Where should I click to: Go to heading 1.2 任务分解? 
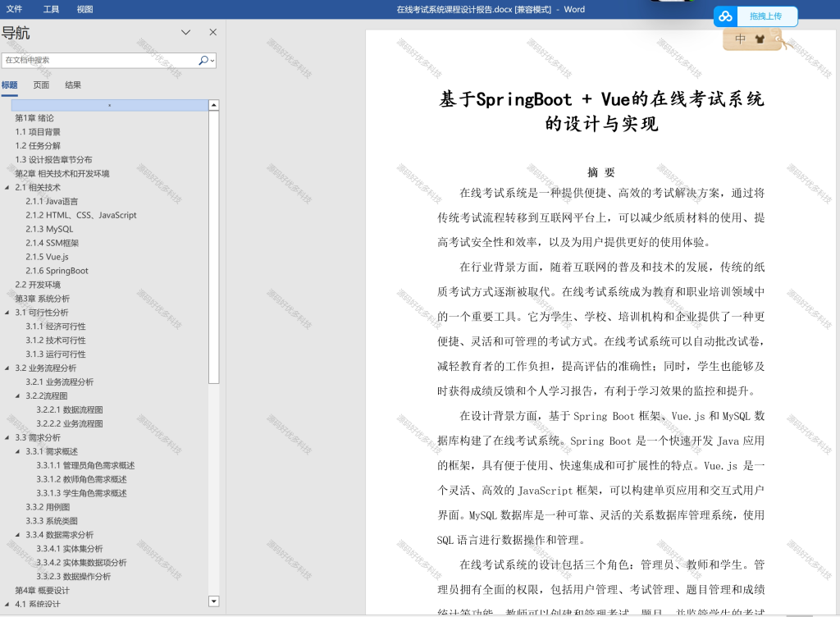point(38,146)
